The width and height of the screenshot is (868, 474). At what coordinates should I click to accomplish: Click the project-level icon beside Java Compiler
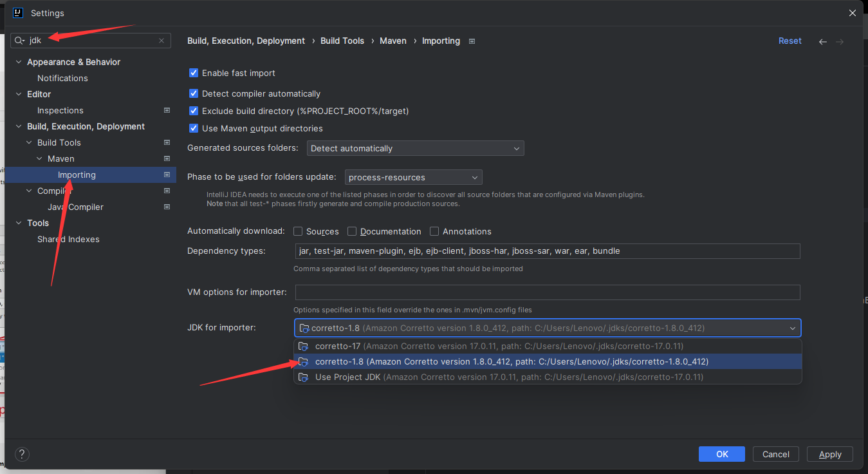167,207
